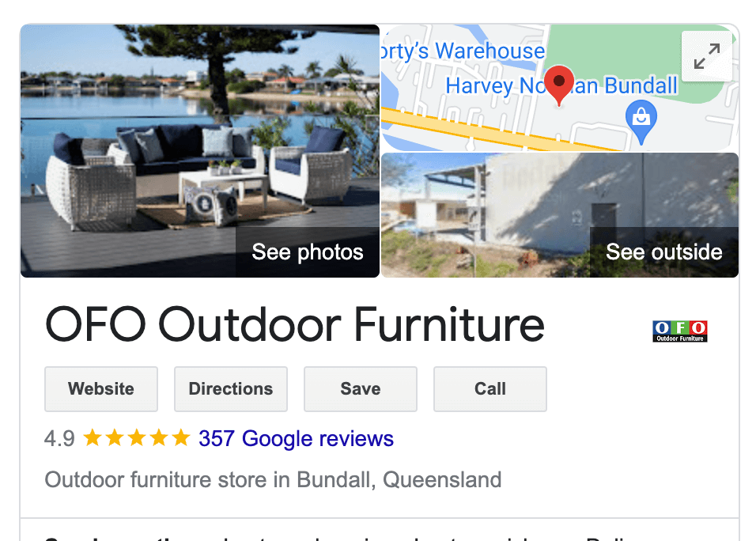The image size is (756, 541).
Task: Click Harvey Norman Bundall map label
Action: coord(561,86)
